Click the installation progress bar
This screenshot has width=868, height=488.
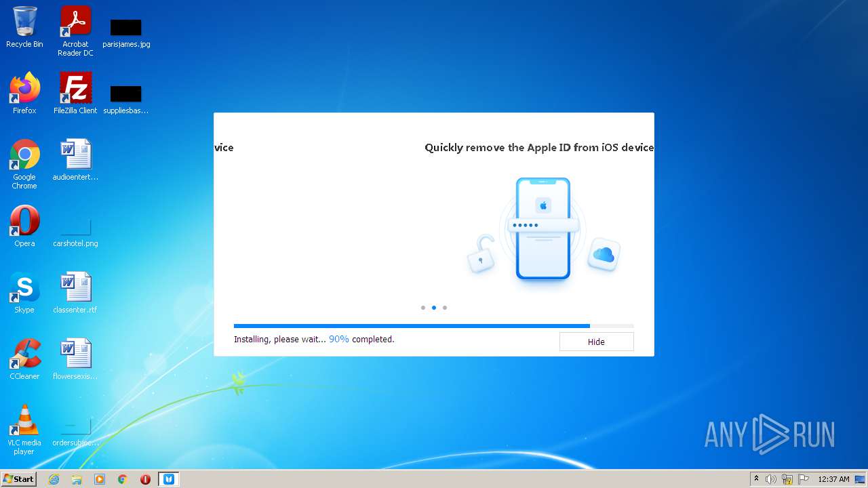pos(434,326)
